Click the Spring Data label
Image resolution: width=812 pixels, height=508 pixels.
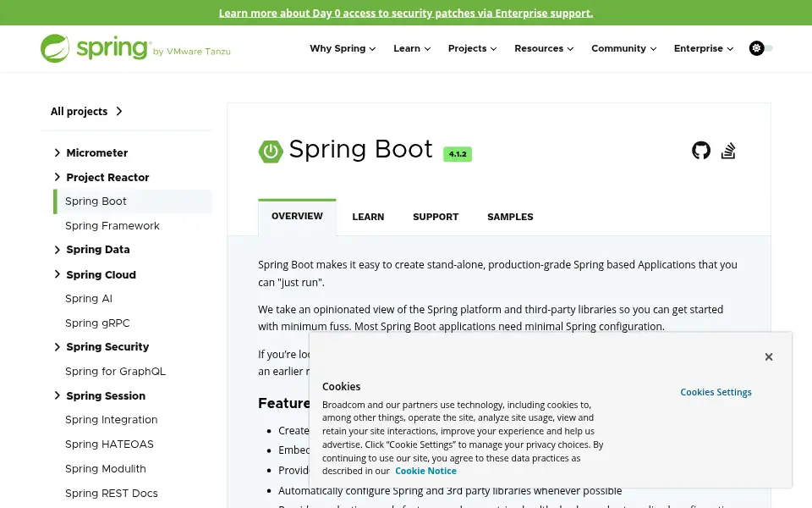[98, 249]
